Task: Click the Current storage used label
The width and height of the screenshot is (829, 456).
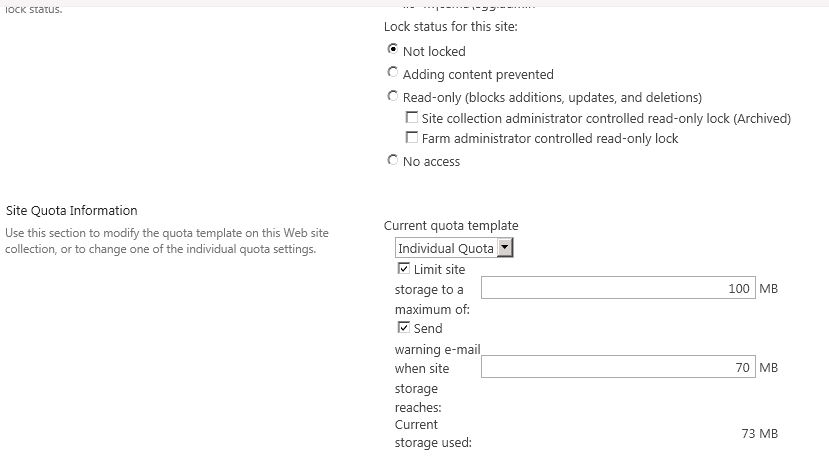Action: pos(433,434)
